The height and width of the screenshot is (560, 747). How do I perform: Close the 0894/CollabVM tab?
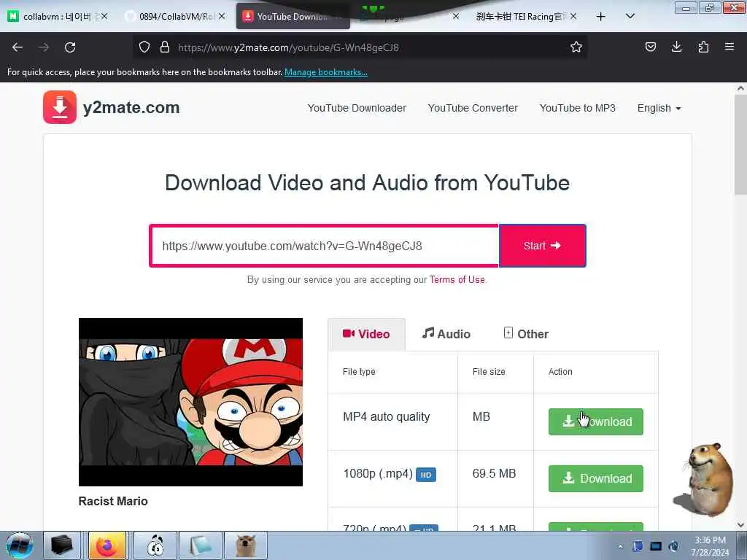[x=222, y=16]
